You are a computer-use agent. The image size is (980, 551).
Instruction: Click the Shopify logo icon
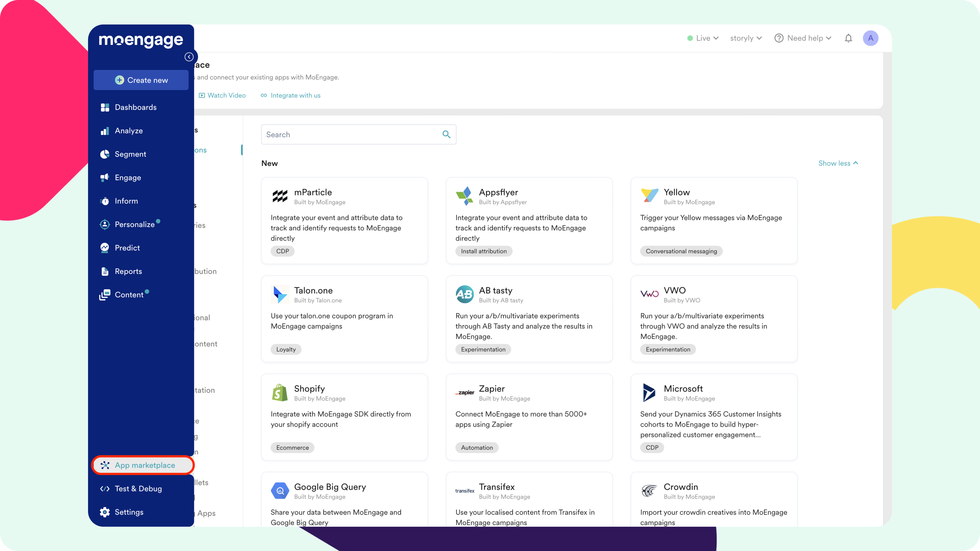280,392
